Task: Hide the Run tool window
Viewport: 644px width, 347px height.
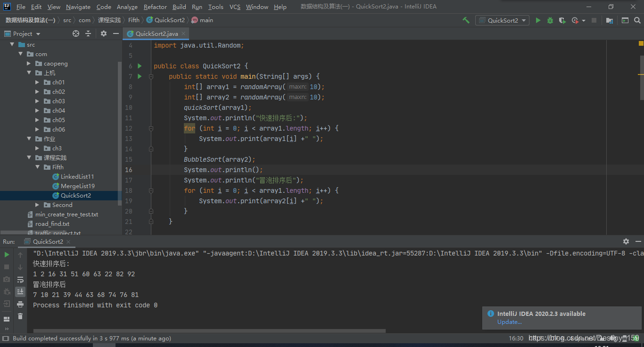Action: (x=637, y=241)
